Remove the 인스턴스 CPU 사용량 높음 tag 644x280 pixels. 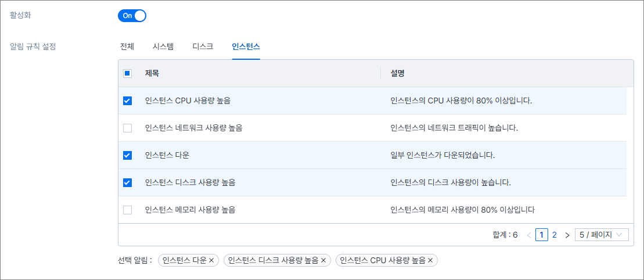pos(430,260)
